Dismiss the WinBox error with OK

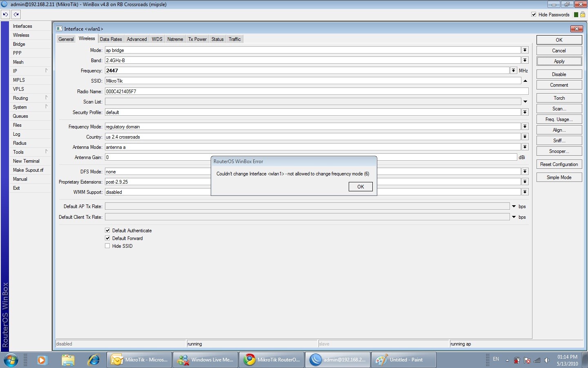pyautogui.click(x=360, y=186)
